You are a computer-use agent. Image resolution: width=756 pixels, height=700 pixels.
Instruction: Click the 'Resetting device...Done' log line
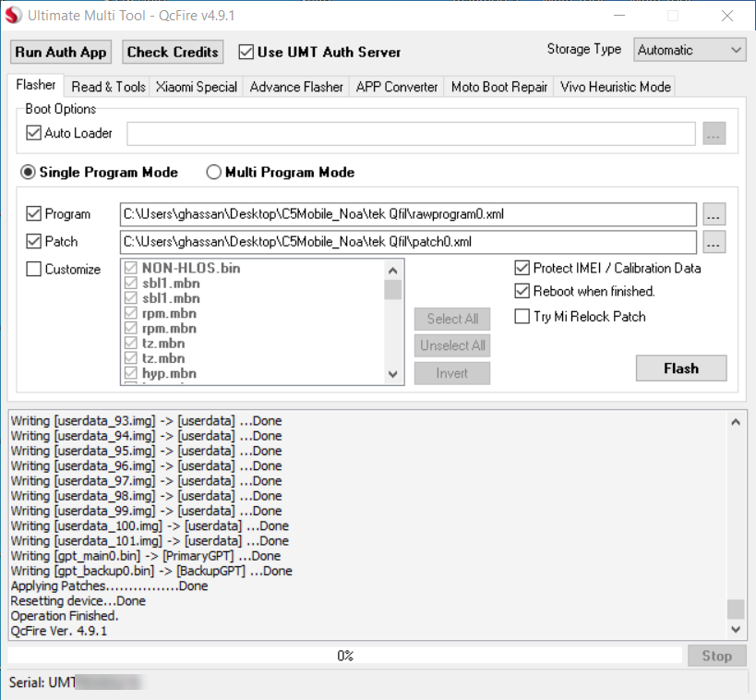point(78,600)
